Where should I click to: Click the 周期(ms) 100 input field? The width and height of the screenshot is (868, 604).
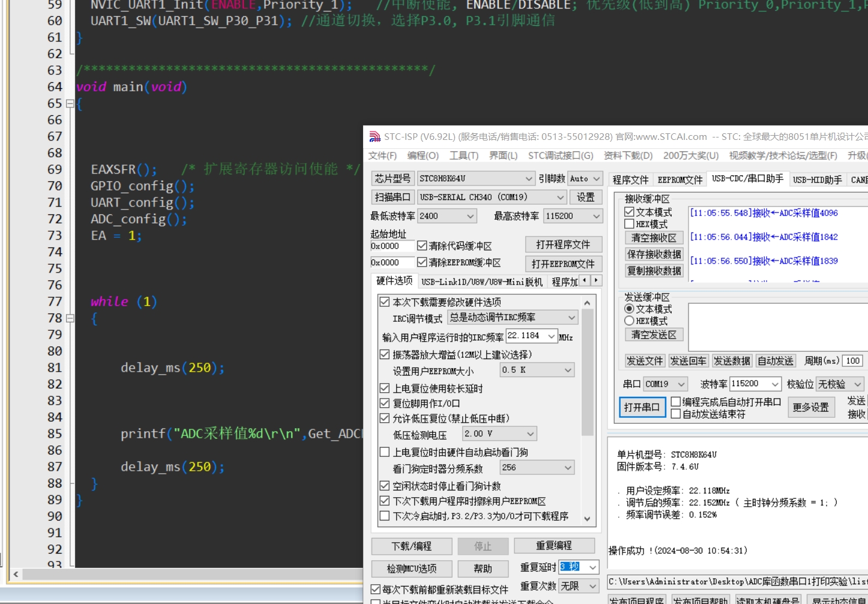pos(853,361)
